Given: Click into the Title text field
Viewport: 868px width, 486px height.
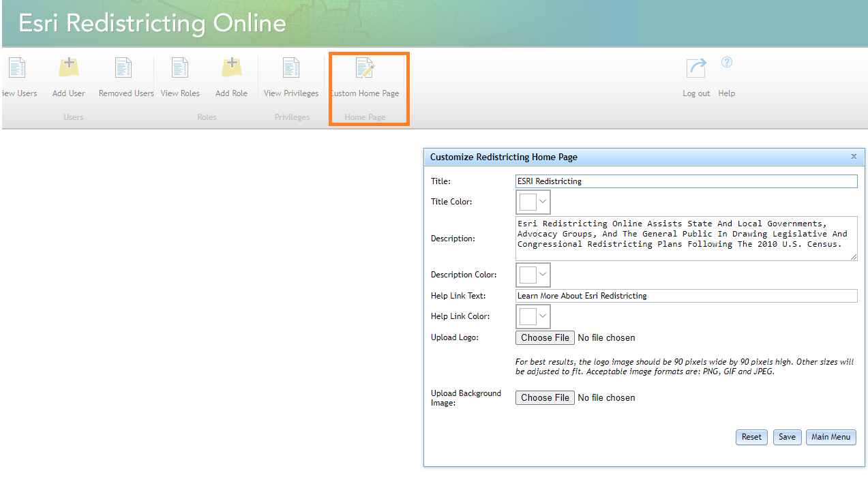Looking at the screenshot, I should [x=686, y=181].
